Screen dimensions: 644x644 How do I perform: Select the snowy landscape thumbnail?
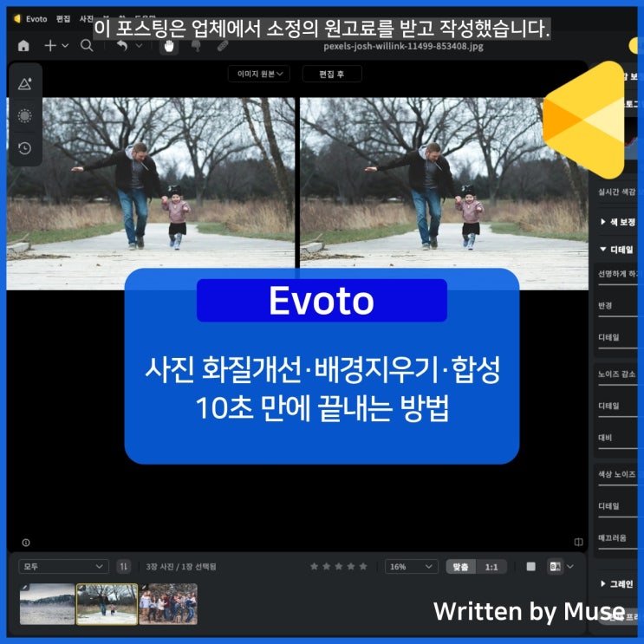[47, 604]
